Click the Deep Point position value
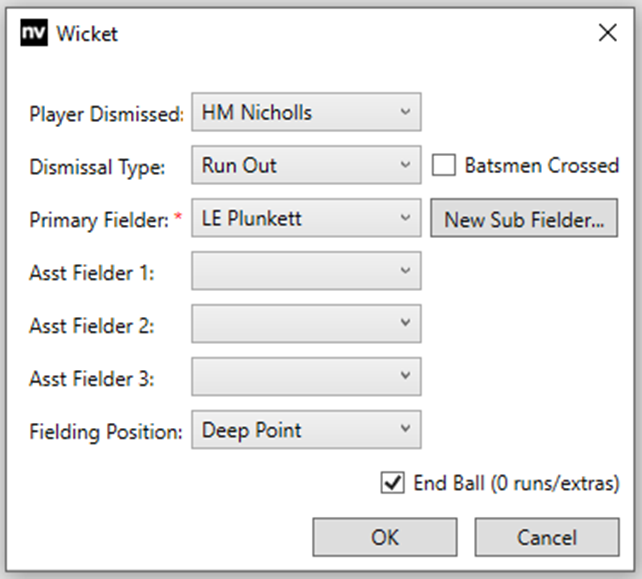The image size is (642, 579). pos(252,430)
